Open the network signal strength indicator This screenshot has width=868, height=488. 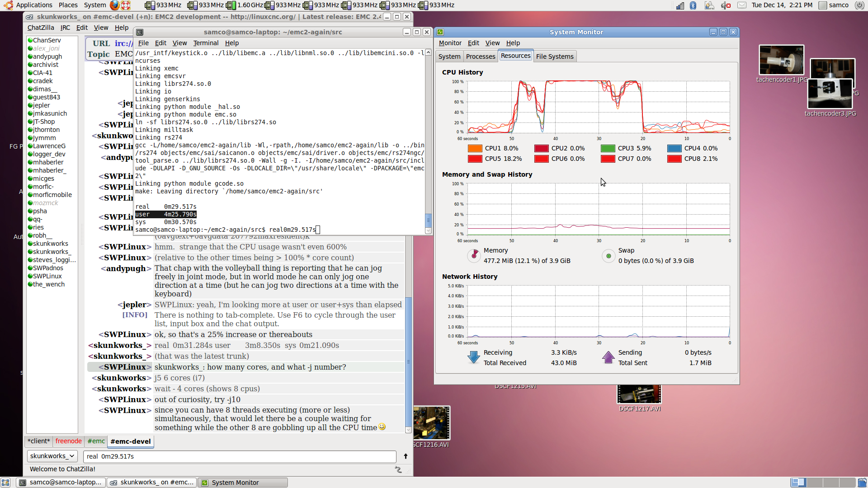[680, 5]
